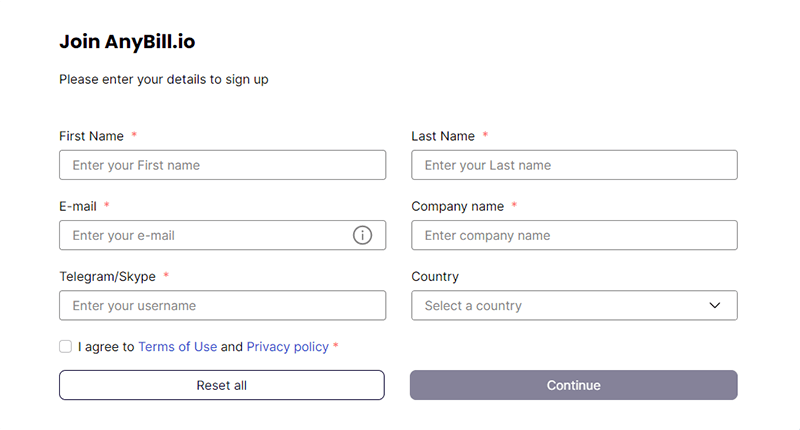Click the chevron arrow in Country selector
This screenshot has height=430, width=800.
click(715, 306)
